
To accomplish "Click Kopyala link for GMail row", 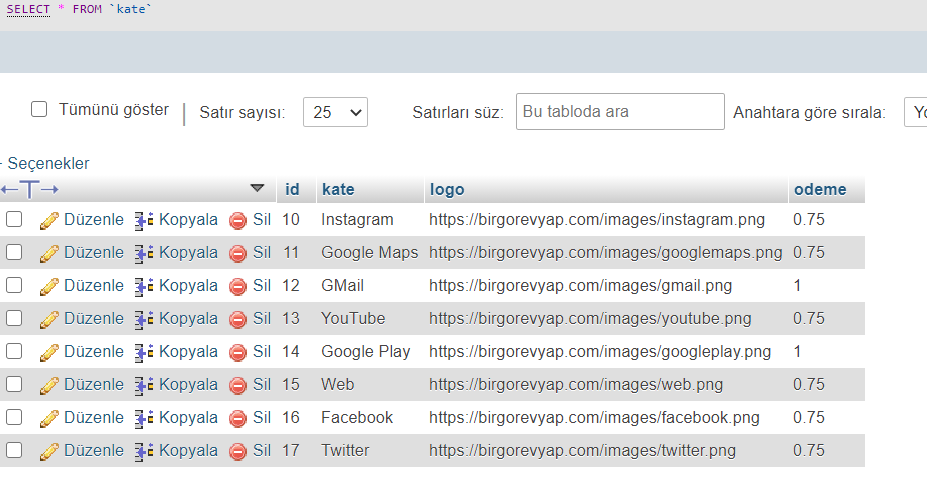I will [189, 286].
